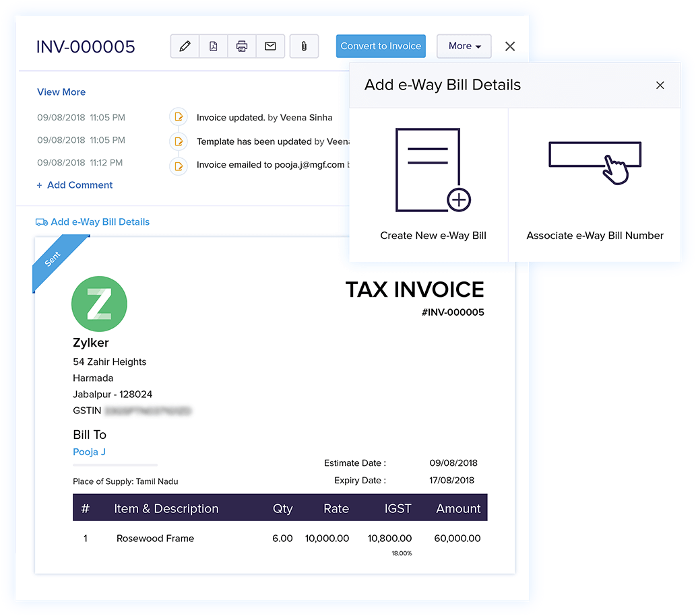Open the PDF download icon
The width and height of the screenshot is (696, 616).
coord(214,46)
